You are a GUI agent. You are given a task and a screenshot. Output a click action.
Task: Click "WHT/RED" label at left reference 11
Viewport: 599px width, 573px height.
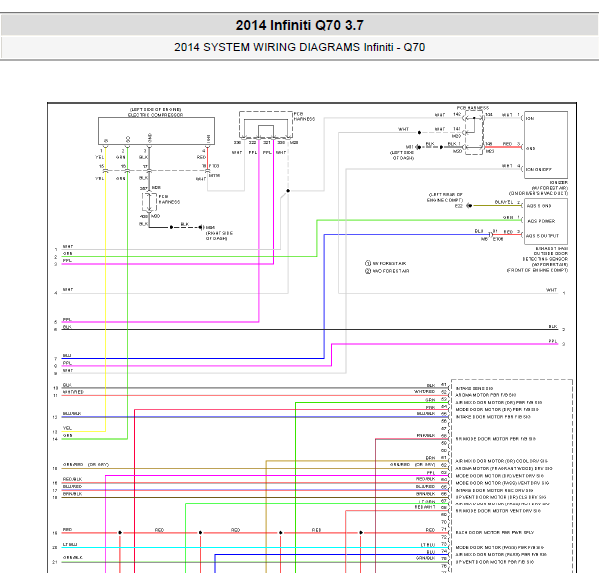(x=73, y=392)
